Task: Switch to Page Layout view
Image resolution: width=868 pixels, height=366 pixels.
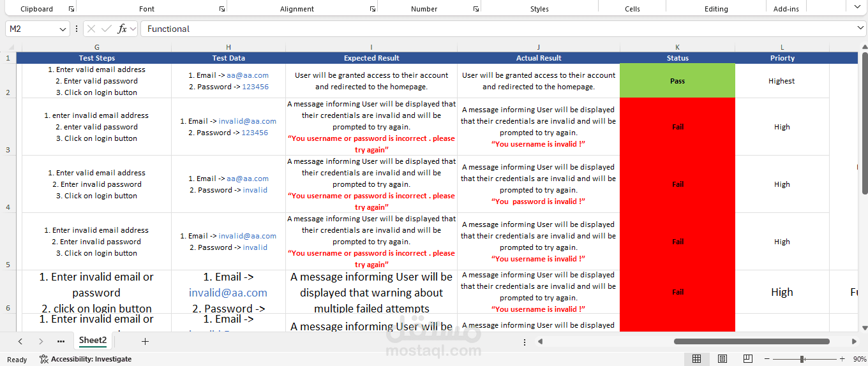Action: click(722, 359)
